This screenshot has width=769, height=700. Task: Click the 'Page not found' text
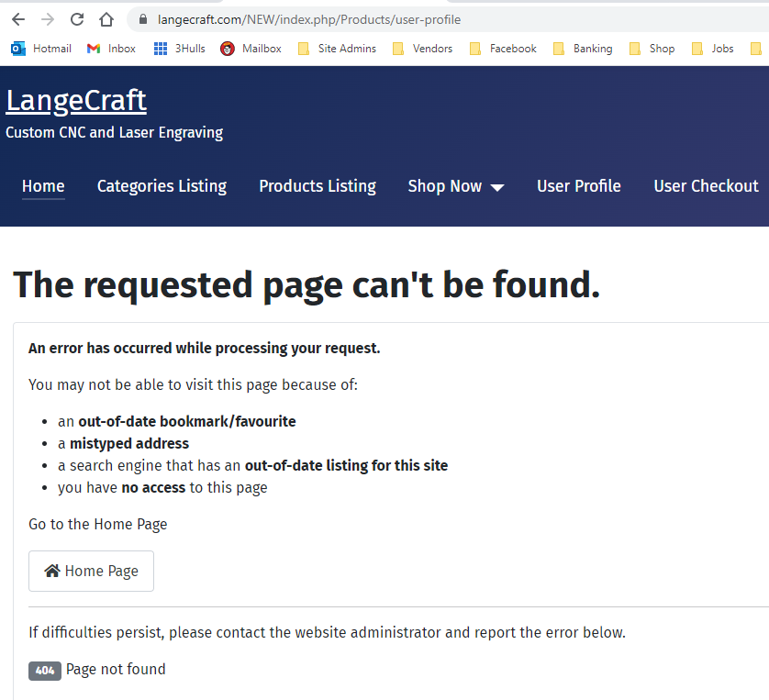tap(116, 670)
